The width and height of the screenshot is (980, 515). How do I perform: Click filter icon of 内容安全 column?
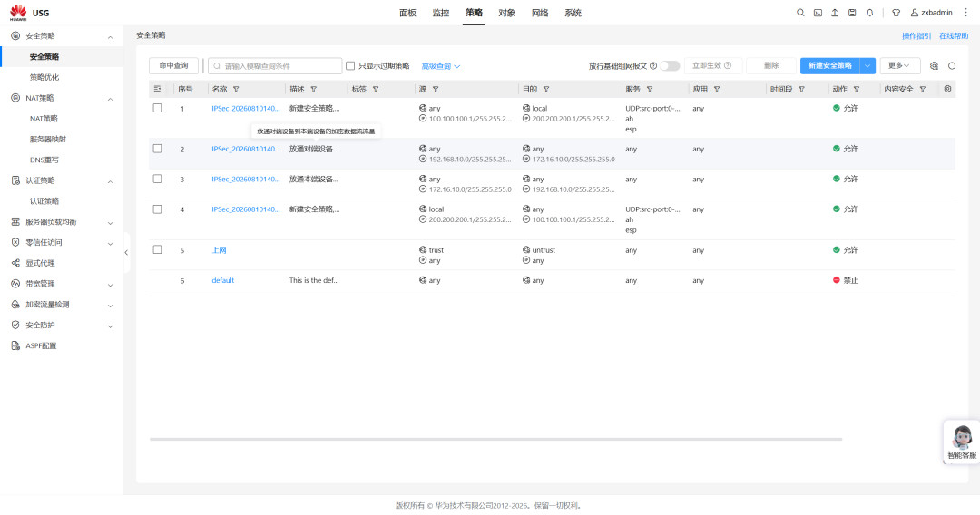click(922, 89)
